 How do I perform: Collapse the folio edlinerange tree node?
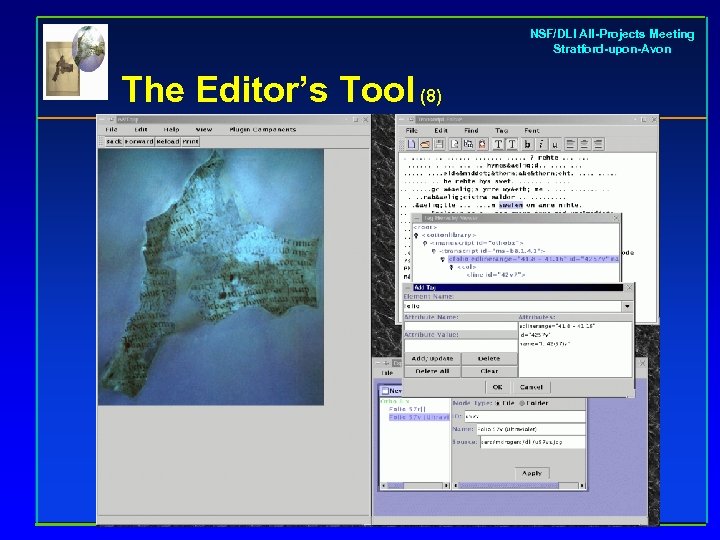click(x=443, y=259)
